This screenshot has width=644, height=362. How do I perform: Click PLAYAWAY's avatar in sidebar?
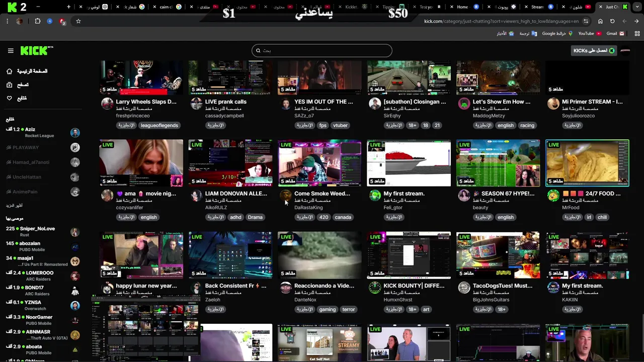pyautogui.click(x=75, y=147)
